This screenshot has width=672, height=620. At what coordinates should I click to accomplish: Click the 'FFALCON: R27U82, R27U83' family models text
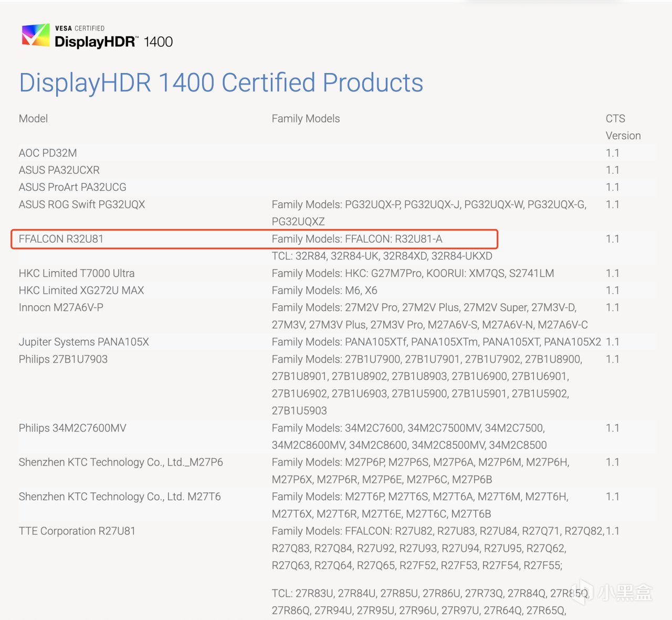coord(437,549)
